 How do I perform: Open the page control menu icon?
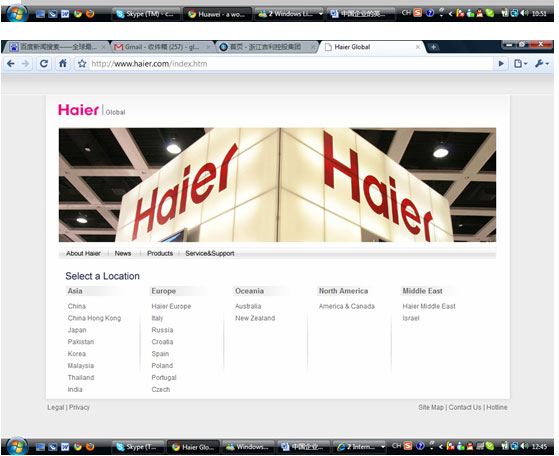click(x=520, y=64)
